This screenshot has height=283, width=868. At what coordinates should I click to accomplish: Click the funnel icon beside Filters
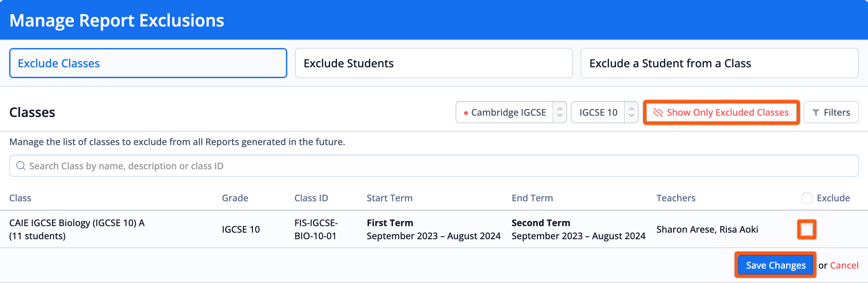(815, 112)
